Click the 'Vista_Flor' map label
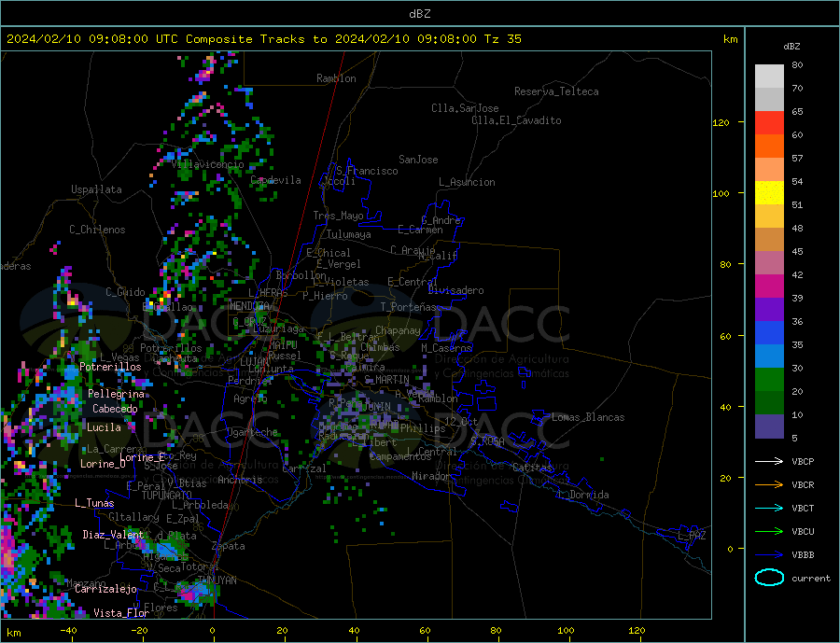 coord(121,613)
